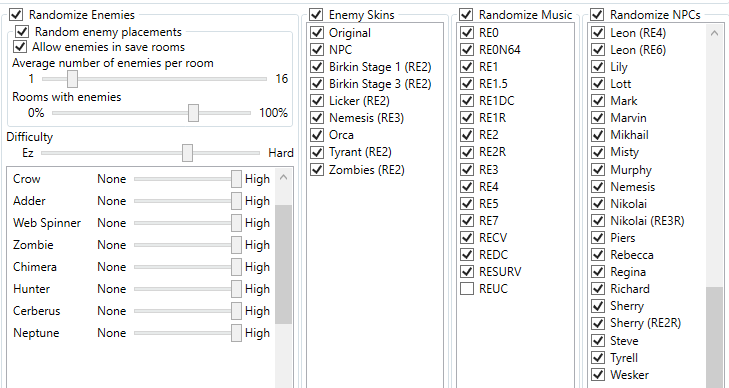This screenshot has height=388, width=729.
Task: Uncheck RESURV music option
Action: (x=467, y=272)
